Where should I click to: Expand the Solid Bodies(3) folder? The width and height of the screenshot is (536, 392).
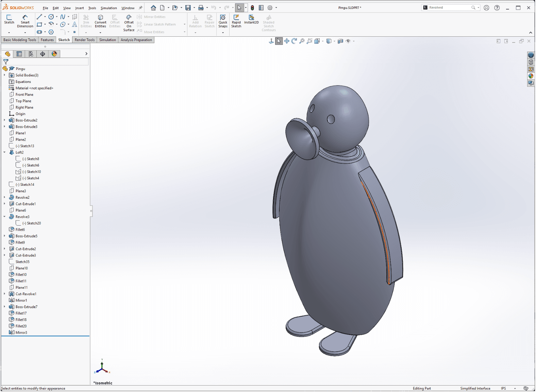tap(4, 75)
